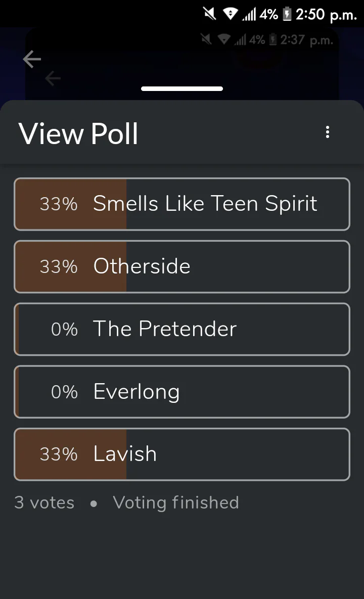The image size is (364, 599).
Task: Select the Otherside poll option
Action: [x=182, y=267]
